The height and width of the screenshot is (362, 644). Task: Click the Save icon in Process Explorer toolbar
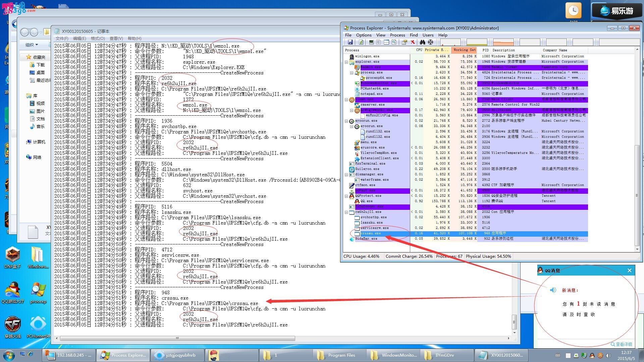point(350,42)
